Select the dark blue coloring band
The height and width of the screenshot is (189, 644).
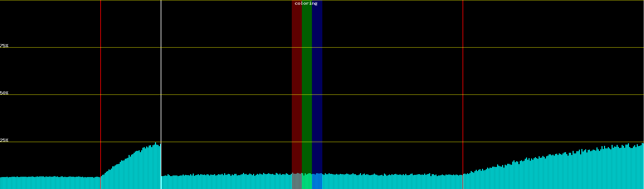coord(317,79)
